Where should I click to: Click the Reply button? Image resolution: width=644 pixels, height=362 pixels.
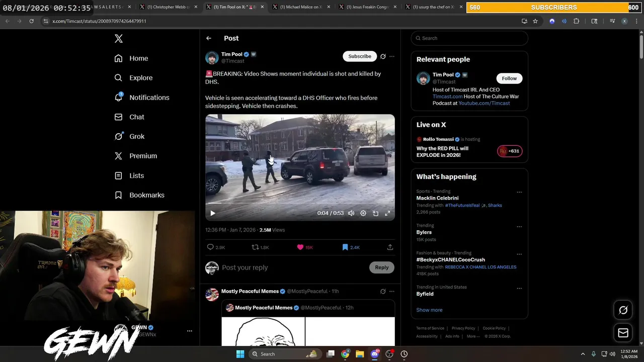click(382, 267)
